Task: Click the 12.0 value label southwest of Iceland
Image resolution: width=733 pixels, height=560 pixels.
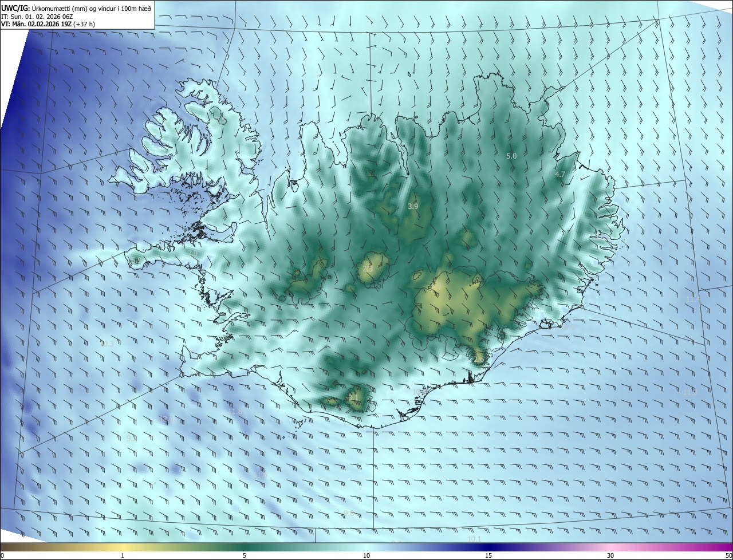Action: 166,419
